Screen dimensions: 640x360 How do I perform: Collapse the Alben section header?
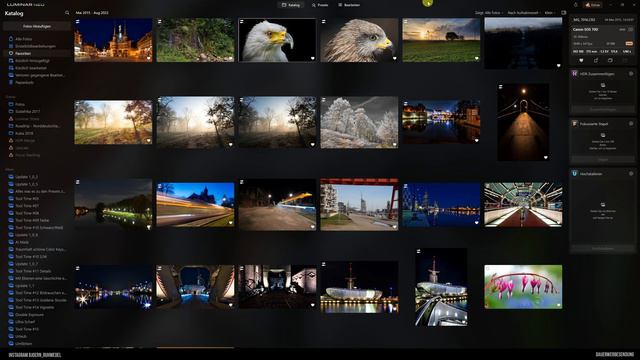click(10, 169)
